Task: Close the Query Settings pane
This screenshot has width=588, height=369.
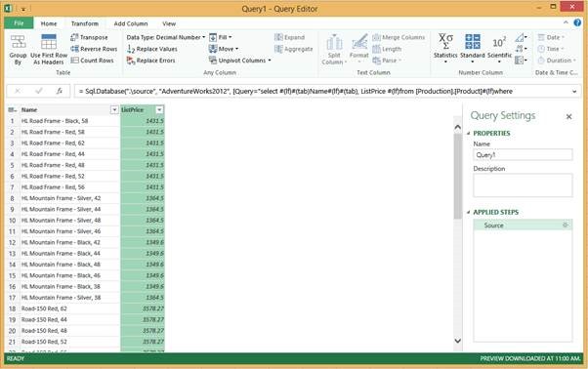Action: 568,116
